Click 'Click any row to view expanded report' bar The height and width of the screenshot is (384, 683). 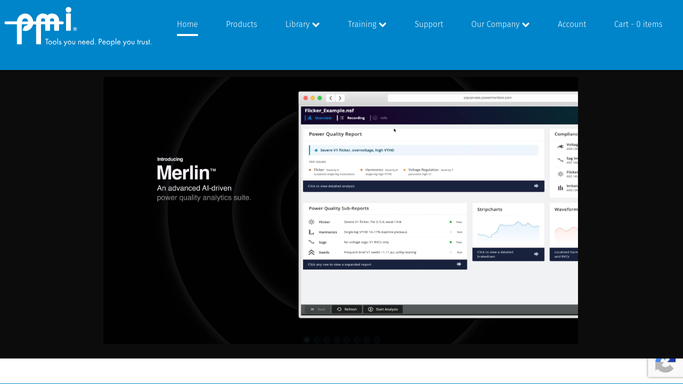[385, 264]
